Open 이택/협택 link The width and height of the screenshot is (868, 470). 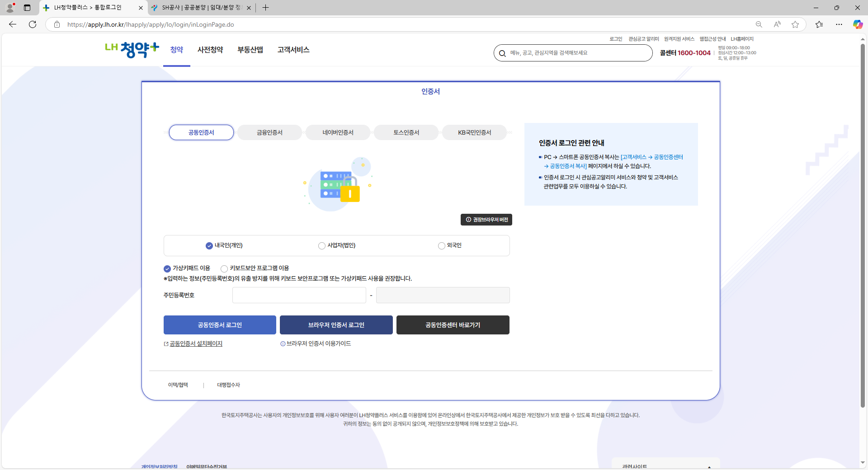pos(178,385)
